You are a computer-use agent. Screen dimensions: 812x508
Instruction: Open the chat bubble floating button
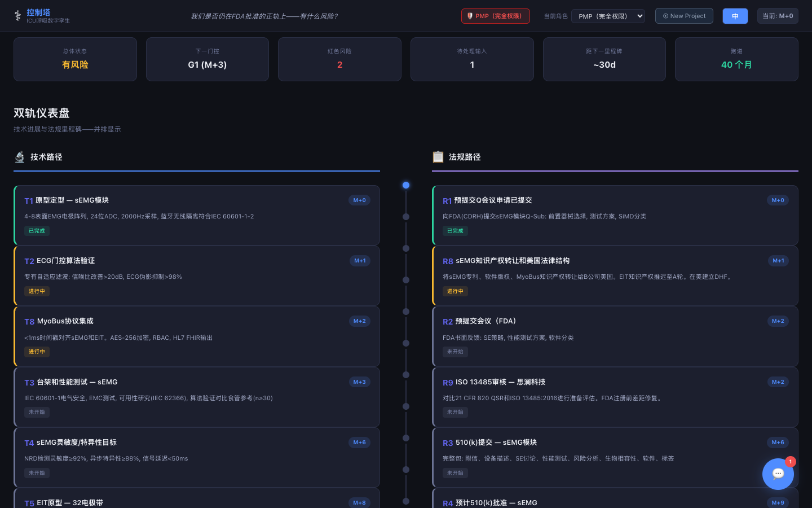[x=778, y=474]
